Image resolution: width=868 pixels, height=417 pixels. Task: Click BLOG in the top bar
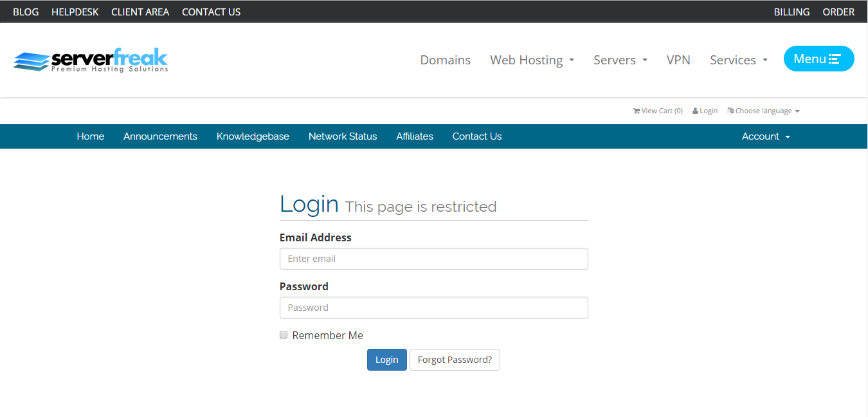coord(26,12)
